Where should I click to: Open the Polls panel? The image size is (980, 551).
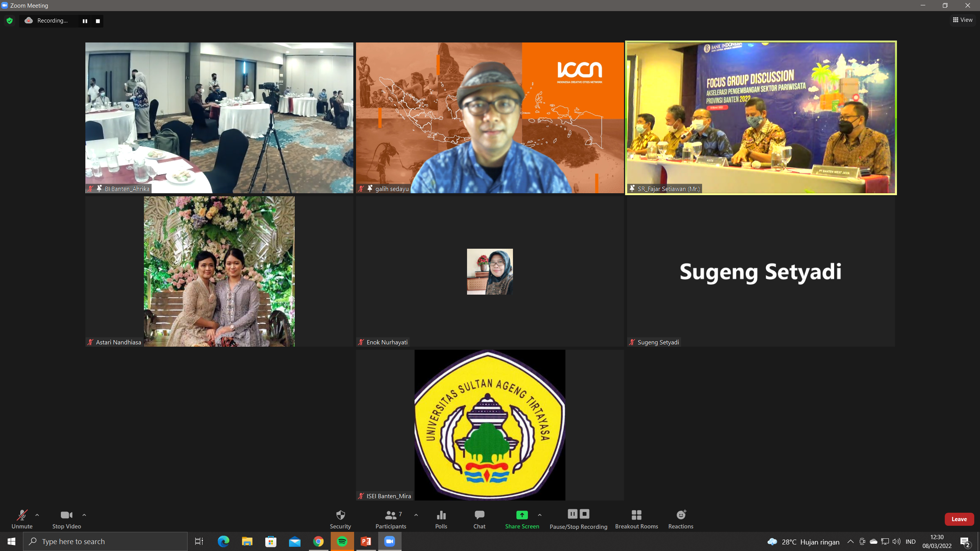click(x=441, y=519)
